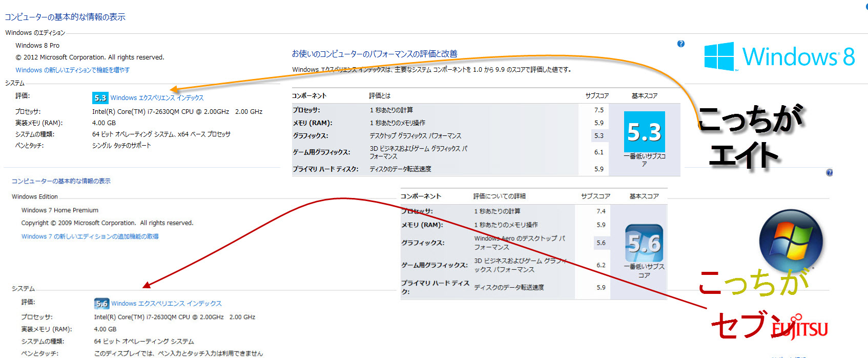The image size is (868, 358).
Task: Click the 4.00 GB memory value in the Windows 8 section
Action: point(104,123)
